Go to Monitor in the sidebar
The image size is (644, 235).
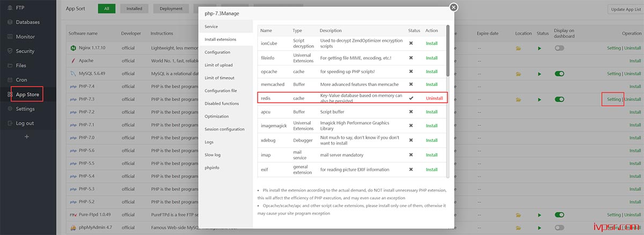[x=25, y=37]
